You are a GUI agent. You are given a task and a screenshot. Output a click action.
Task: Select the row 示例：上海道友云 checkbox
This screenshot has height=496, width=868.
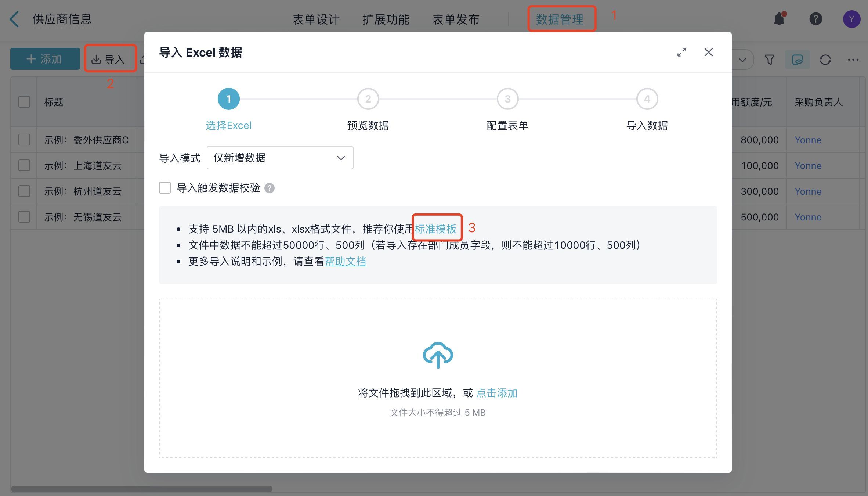tap(24, 165)
